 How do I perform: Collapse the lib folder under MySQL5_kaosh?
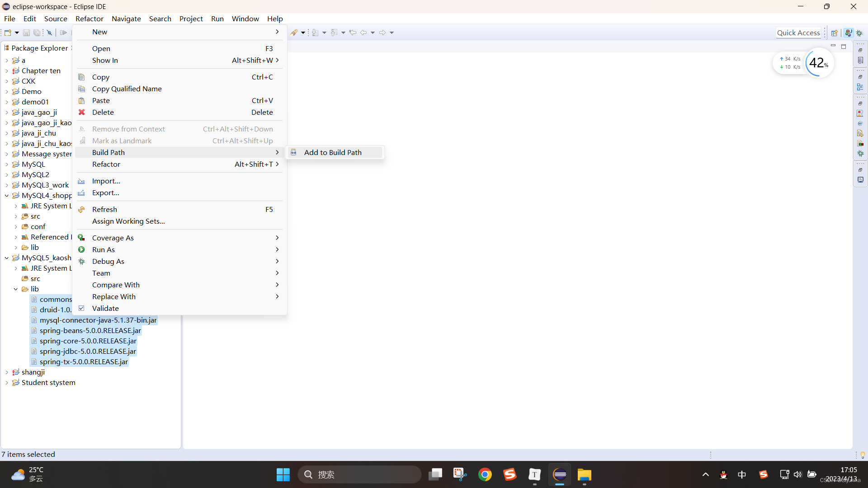[16, 289]
